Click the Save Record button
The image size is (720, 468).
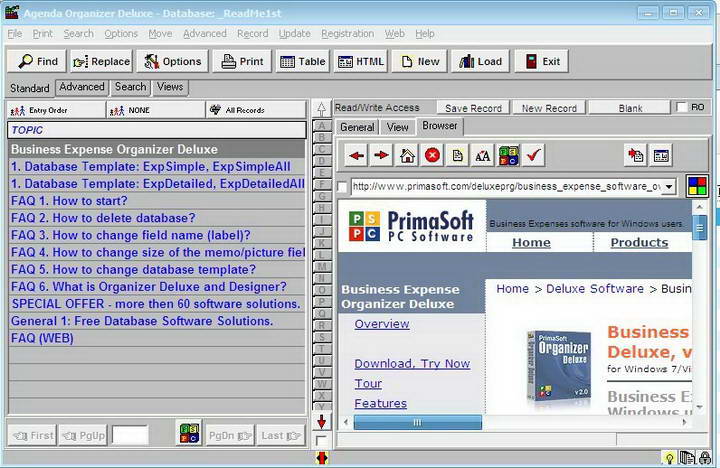473,108
